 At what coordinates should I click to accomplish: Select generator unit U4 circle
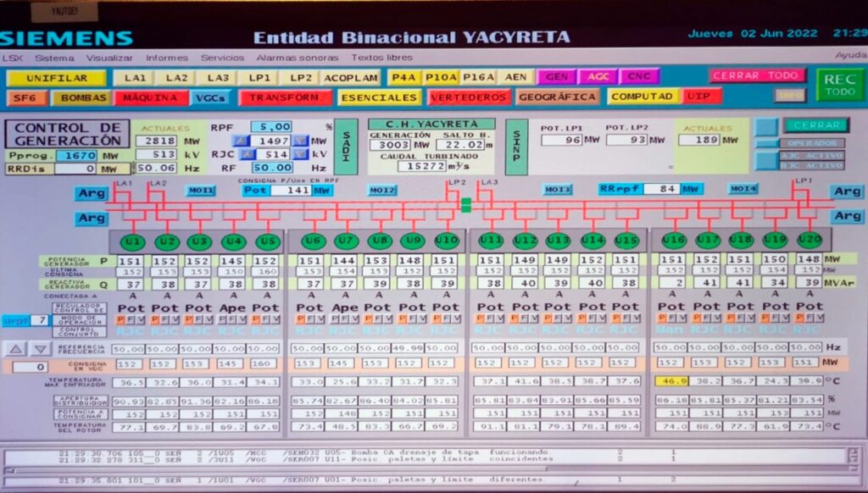tap(234, 241)
